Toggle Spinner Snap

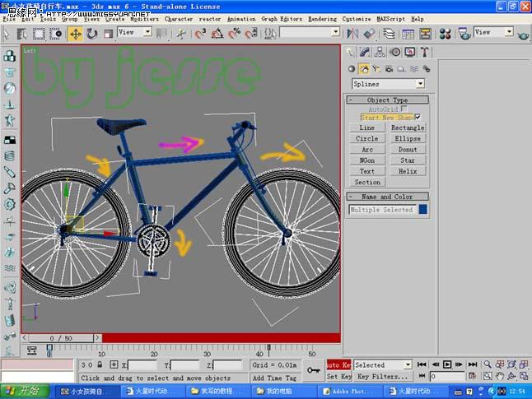[251, 34]
